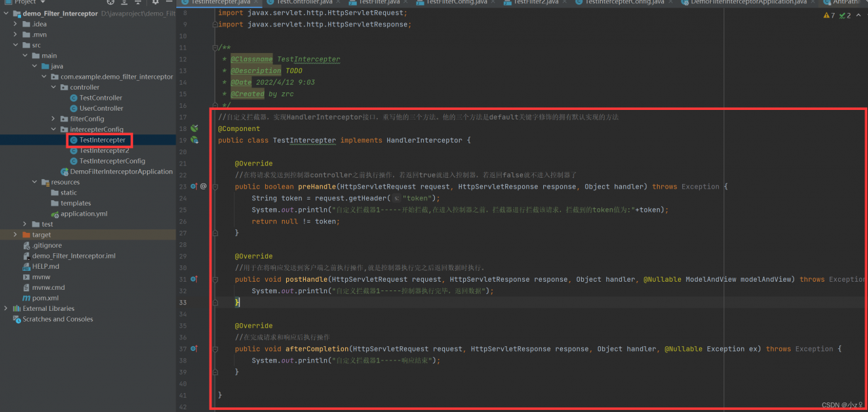This screenshot has height=412, width=868.
Task: Expand the target folder
Action: coord(16,235)
